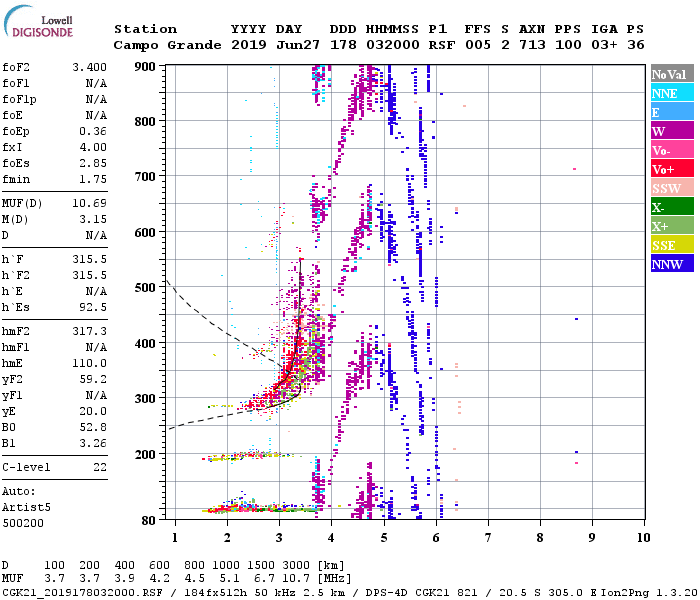Click the MUF 5.1 value in table
Image resolution: width=700 pixels, height=600 pixels.
229,579
